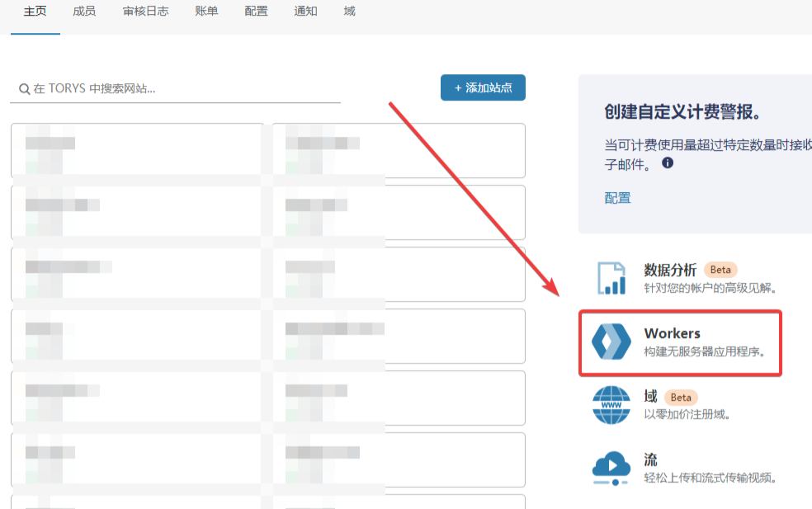The height and width of the screenshot is (509, 812).
Task: Open the Workers title link
Action: (x=672, y=333)
